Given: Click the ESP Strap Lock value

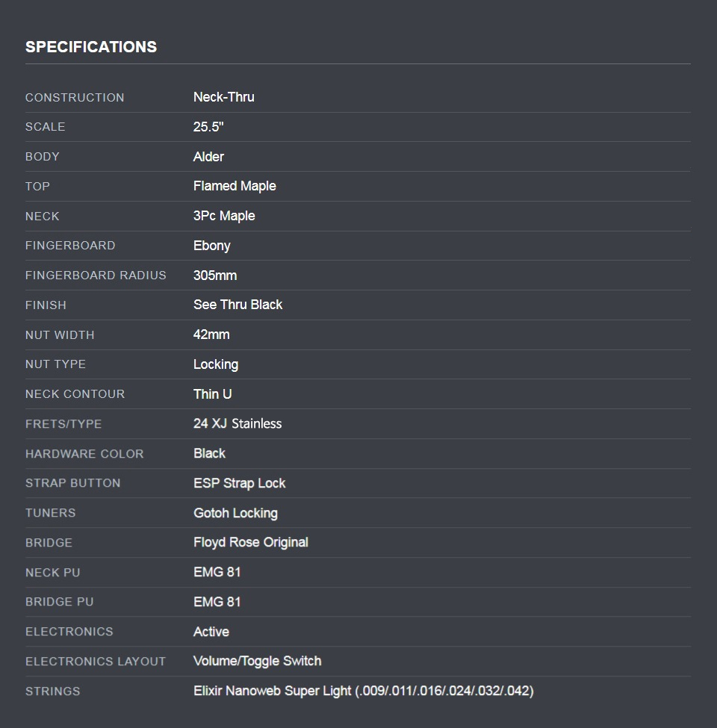Looking at the screenshot, I should pyautogui.click(x=239, y=483).
